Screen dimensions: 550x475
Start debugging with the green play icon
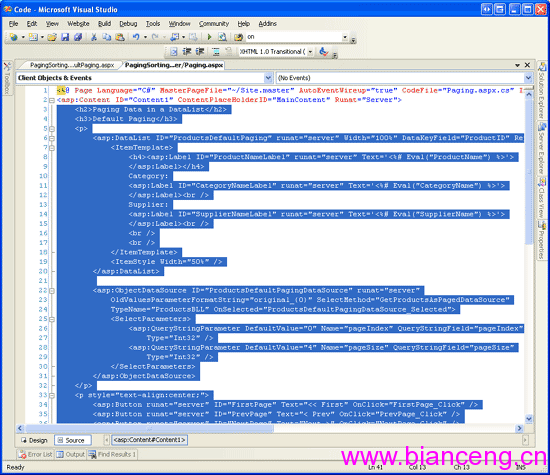[209, 37]
